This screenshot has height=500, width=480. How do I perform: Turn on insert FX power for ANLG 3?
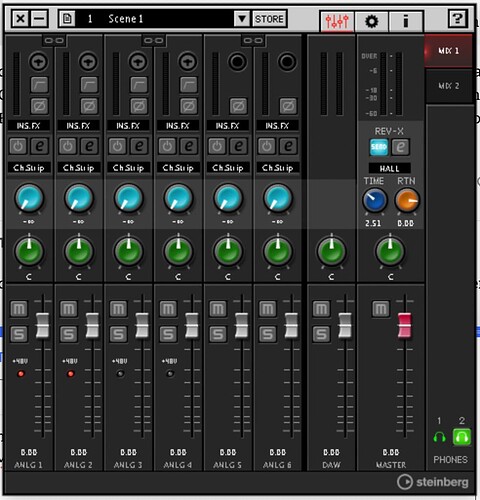[117, 146]
